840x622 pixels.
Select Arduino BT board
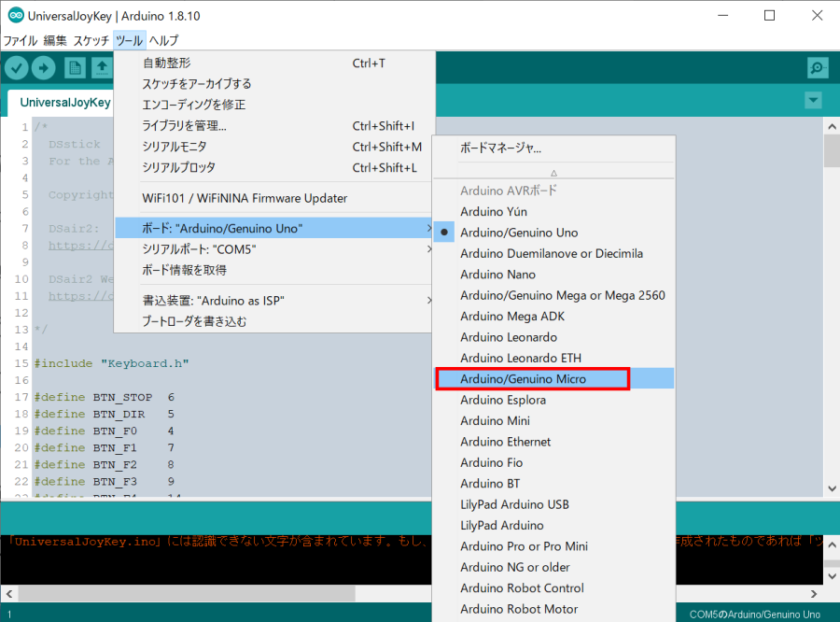coord(553,483)
